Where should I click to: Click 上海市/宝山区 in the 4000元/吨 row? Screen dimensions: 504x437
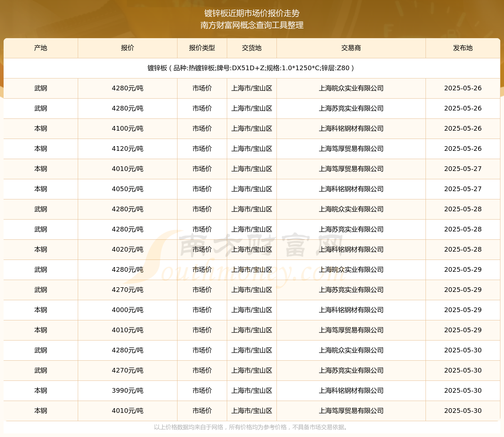[252, 310]
